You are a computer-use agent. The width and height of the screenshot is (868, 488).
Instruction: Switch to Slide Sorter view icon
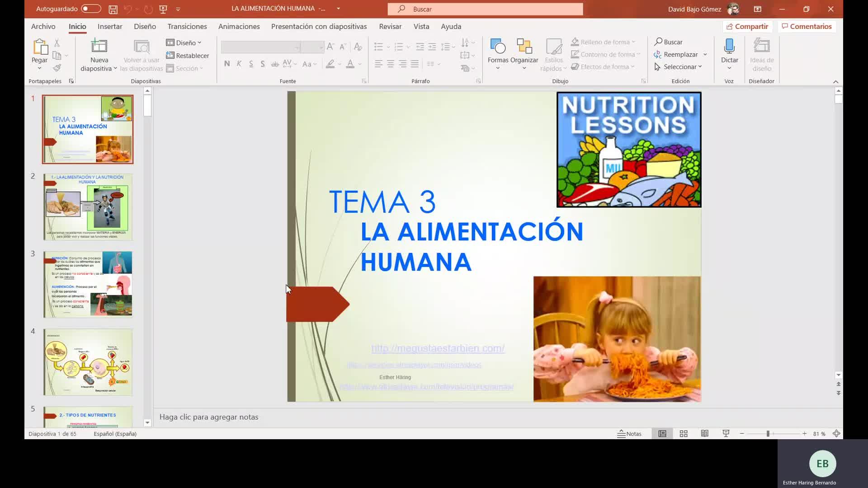coord(684,434)
